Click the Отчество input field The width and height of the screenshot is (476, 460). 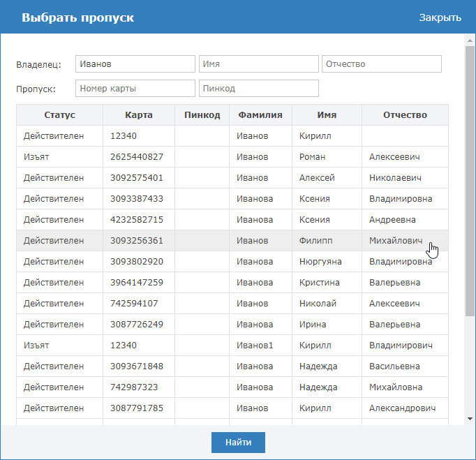381,64
